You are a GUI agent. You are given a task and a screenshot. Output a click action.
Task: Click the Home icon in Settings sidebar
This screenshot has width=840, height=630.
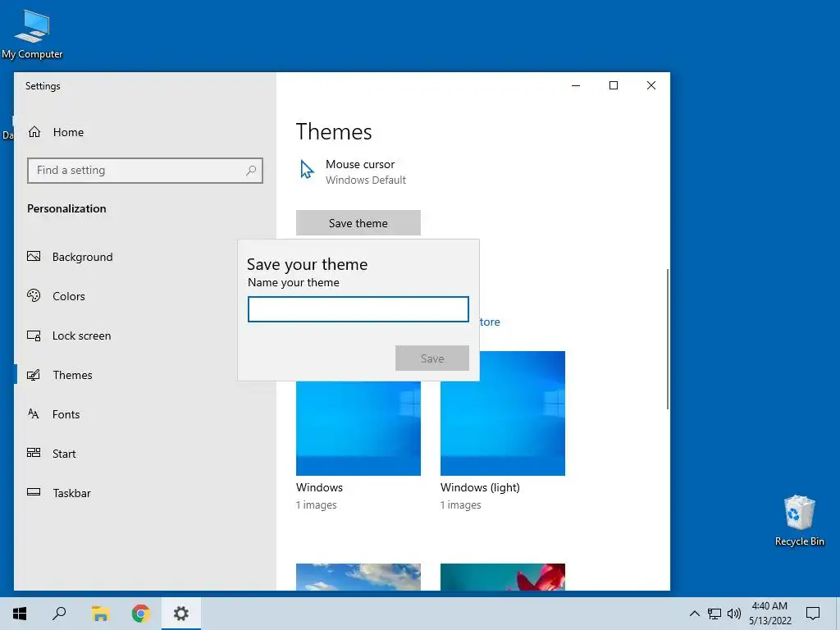(34, 132)
